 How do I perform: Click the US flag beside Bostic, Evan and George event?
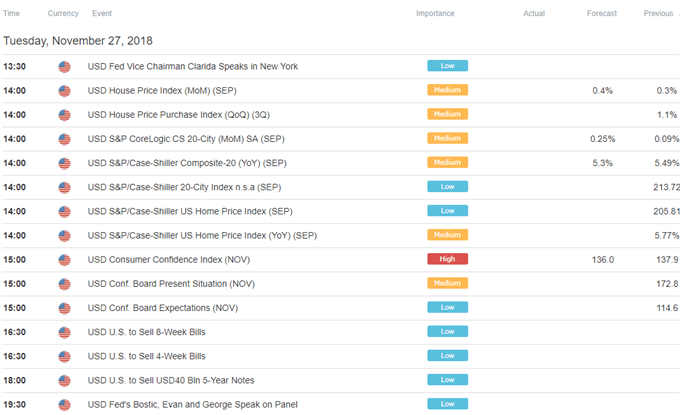[64, 405]
